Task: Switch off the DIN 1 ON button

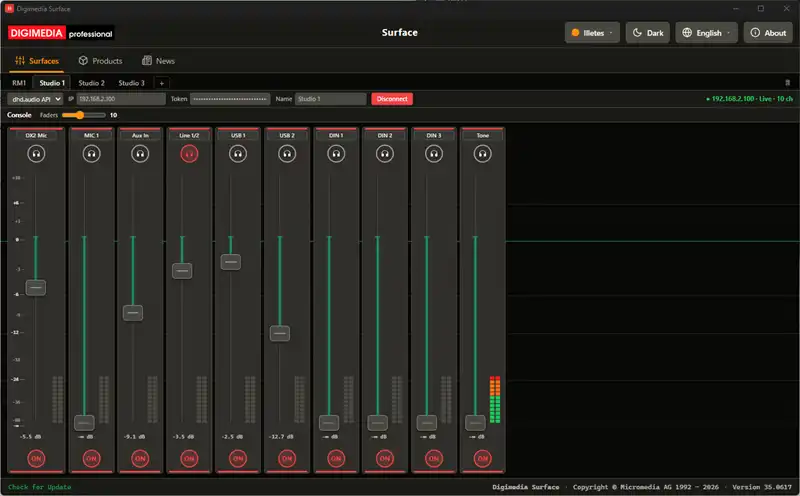Action: 336,458
